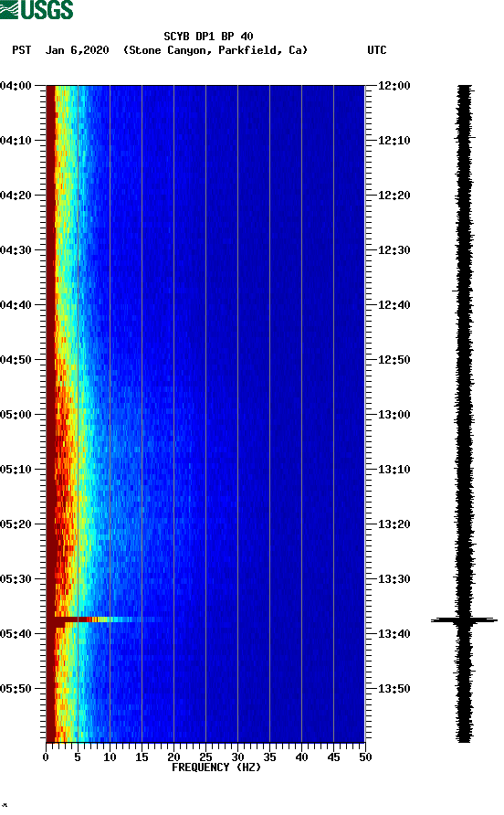Click the '25' frequency axis tick label
504x815 pixels.
click(x=205, y=757)
